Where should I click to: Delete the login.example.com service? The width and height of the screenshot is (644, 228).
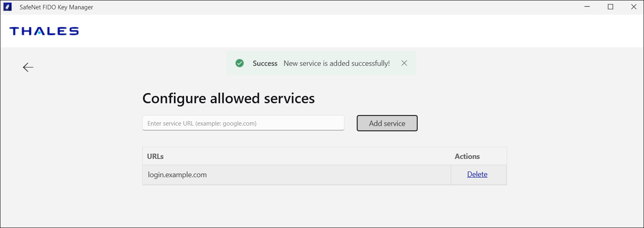(477, 174)
